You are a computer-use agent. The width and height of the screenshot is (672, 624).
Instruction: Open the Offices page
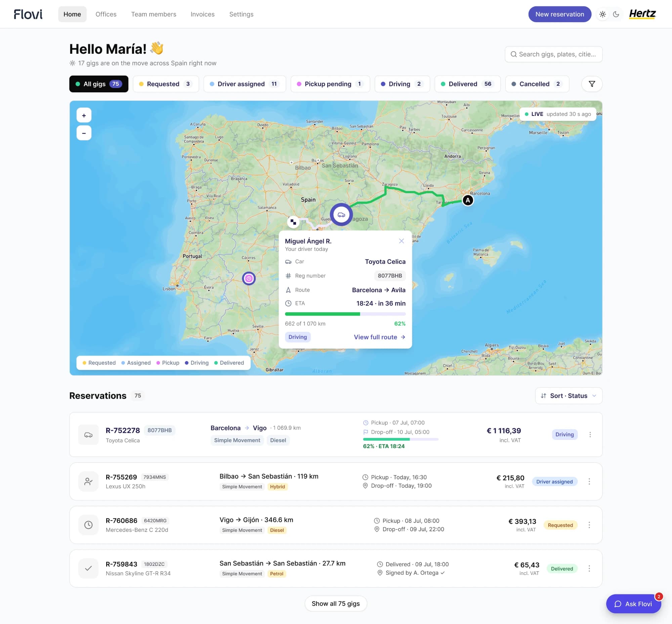[106, 14]
